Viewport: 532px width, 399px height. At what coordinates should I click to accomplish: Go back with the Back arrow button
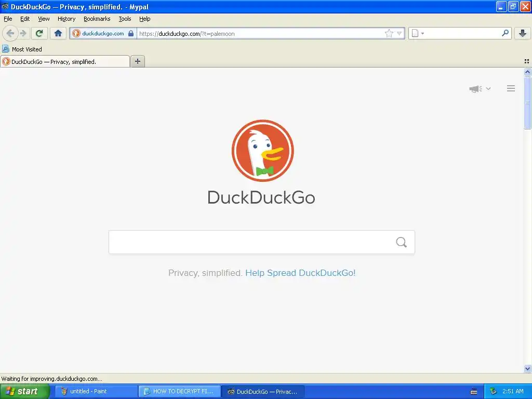(10, 33)
